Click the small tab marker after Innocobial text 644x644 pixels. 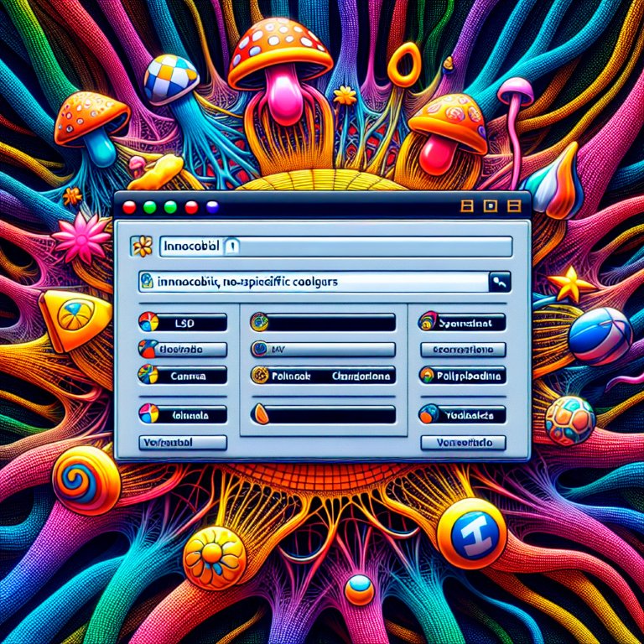click(233, 246)
